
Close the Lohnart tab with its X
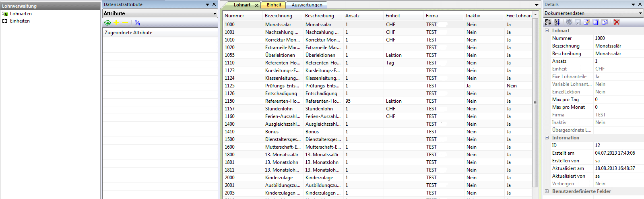click(x=257, y=5)
